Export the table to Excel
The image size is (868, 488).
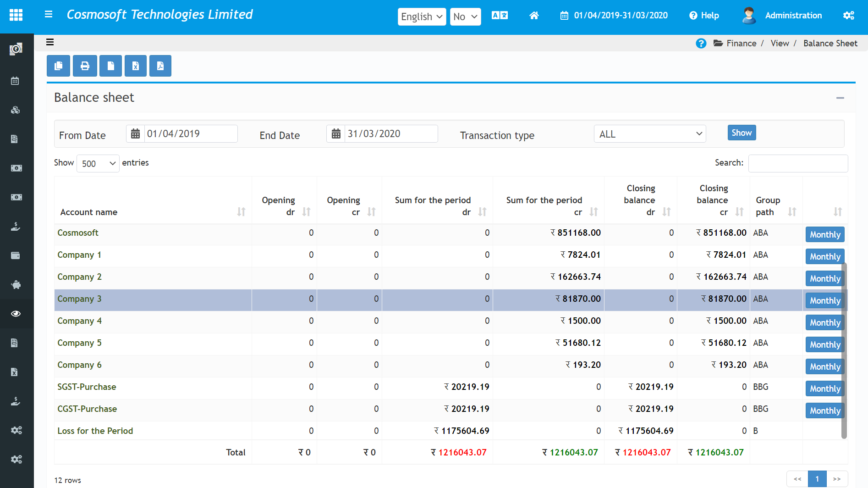click(x=136, y=66)
